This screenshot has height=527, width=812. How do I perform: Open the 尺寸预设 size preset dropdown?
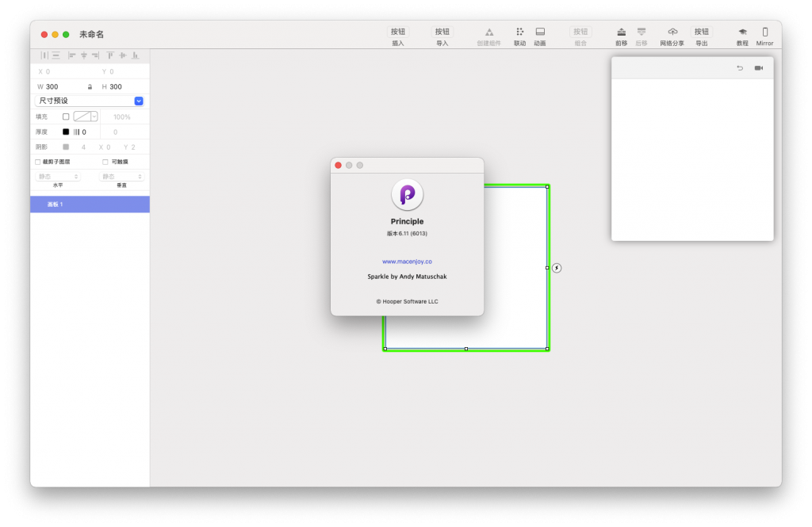89,101
